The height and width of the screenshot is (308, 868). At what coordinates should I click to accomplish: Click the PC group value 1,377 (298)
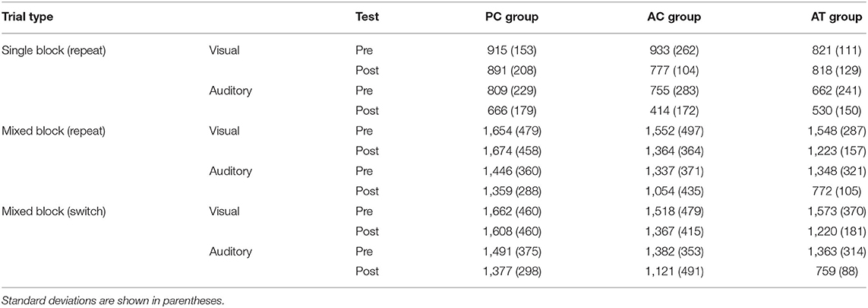tap(510, 271)
